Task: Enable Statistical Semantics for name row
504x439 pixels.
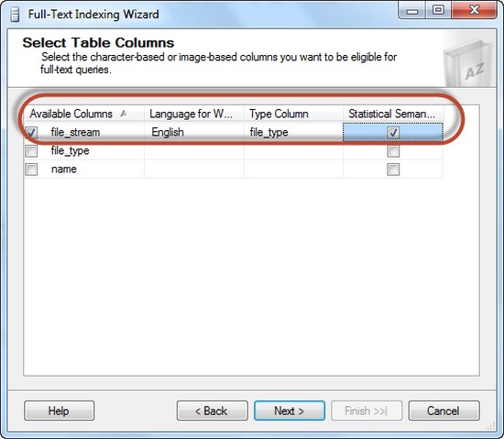Action: coord(393,170)
